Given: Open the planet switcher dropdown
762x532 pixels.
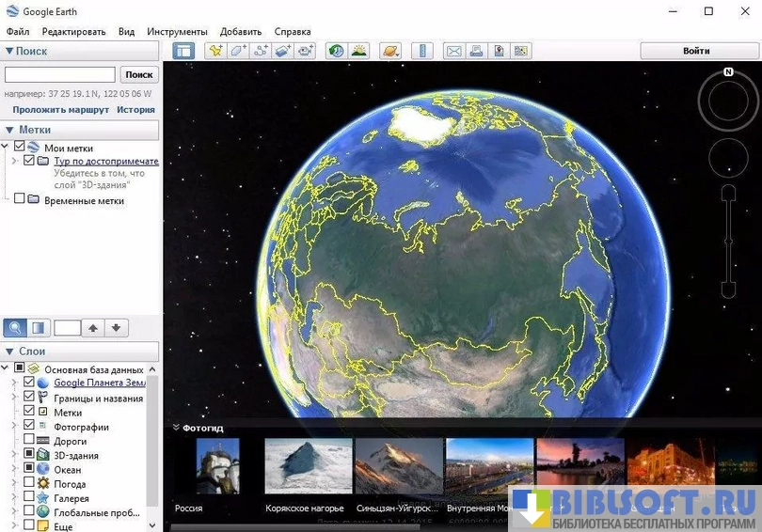Looking at the screenshot, I should pyautogui.click(x=390, y=51).
